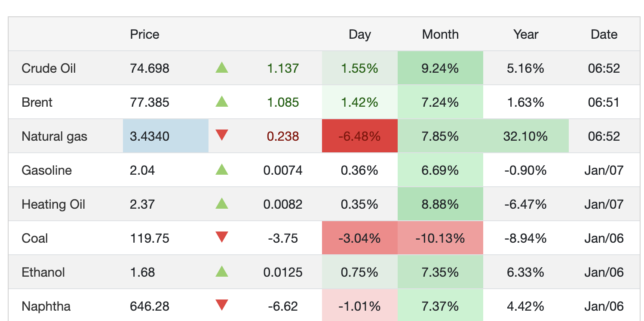Click Heating Oil year change -6.47%
The image size is (644, 321).
(525, 204)
